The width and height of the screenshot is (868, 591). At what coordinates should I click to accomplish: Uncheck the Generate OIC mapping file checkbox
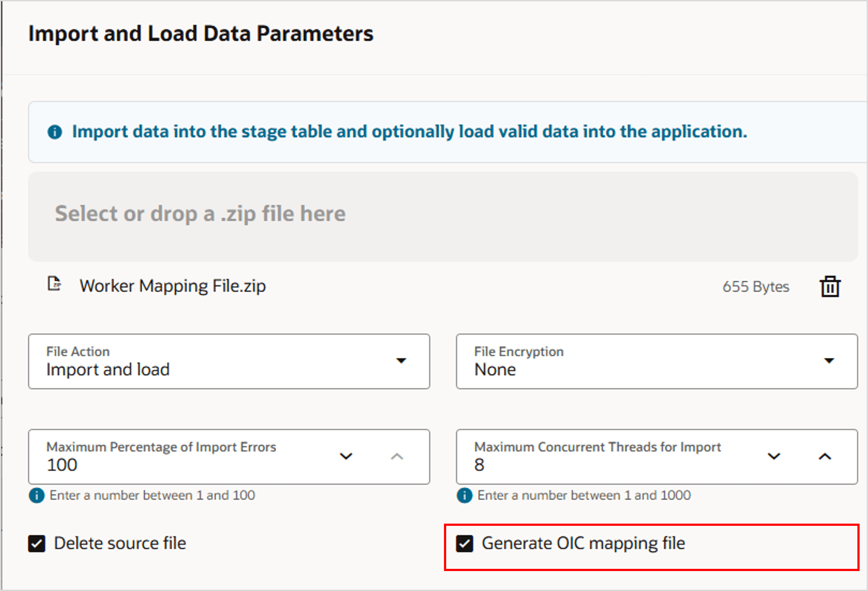[x=464, y=544]
